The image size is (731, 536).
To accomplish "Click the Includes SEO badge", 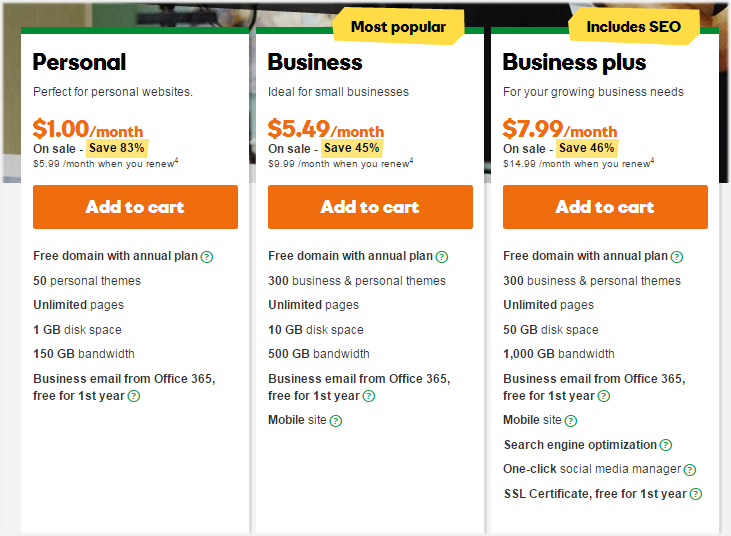I will pos(634,27).
